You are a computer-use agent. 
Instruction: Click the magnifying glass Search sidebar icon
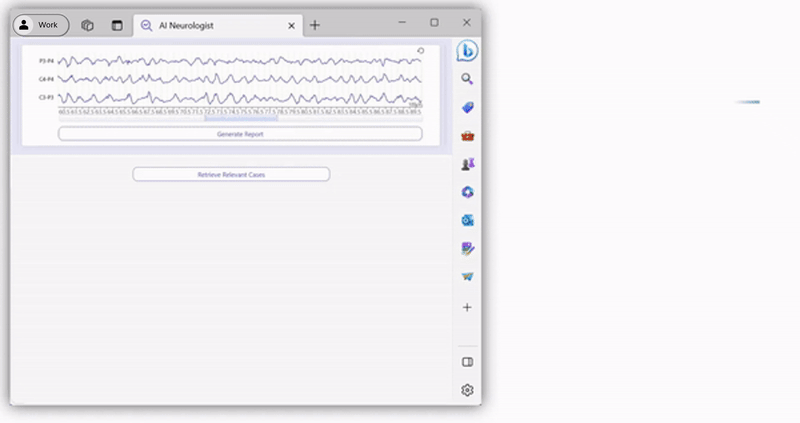[467, 79]
